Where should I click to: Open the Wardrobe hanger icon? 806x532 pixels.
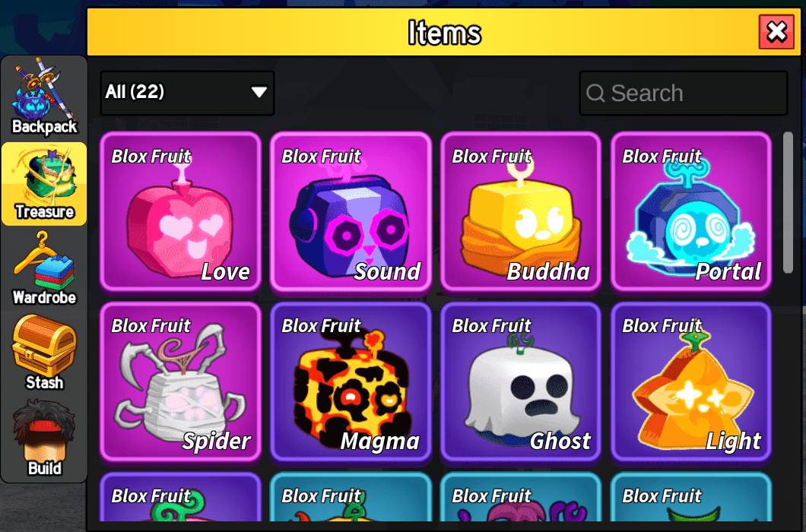[44, 269]
